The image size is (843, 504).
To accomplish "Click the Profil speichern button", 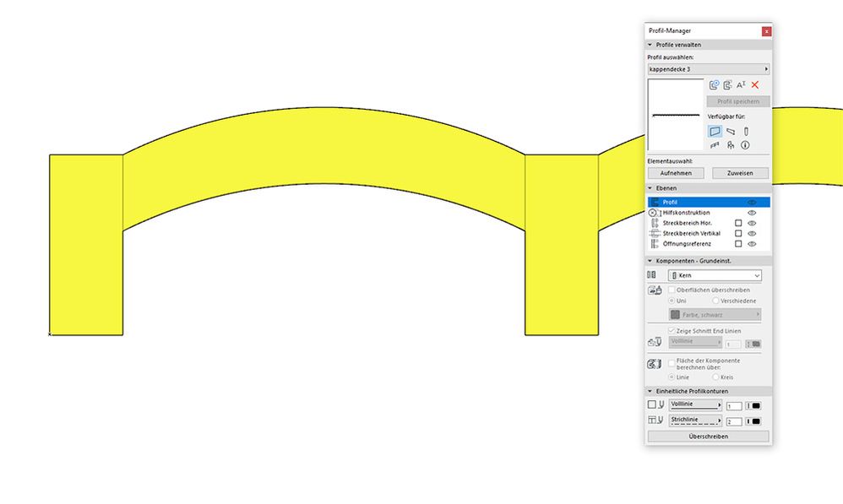I will pos(738,101).
